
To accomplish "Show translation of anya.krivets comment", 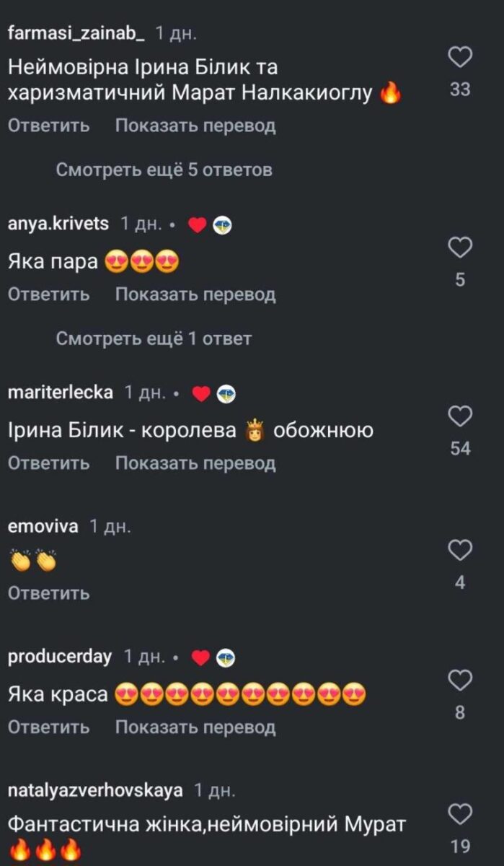I will point(195,294).
